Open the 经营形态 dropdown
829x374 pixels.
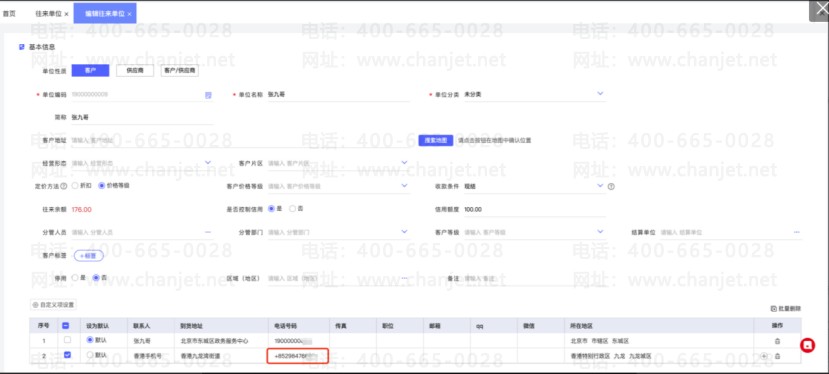(x=208, y=162)
